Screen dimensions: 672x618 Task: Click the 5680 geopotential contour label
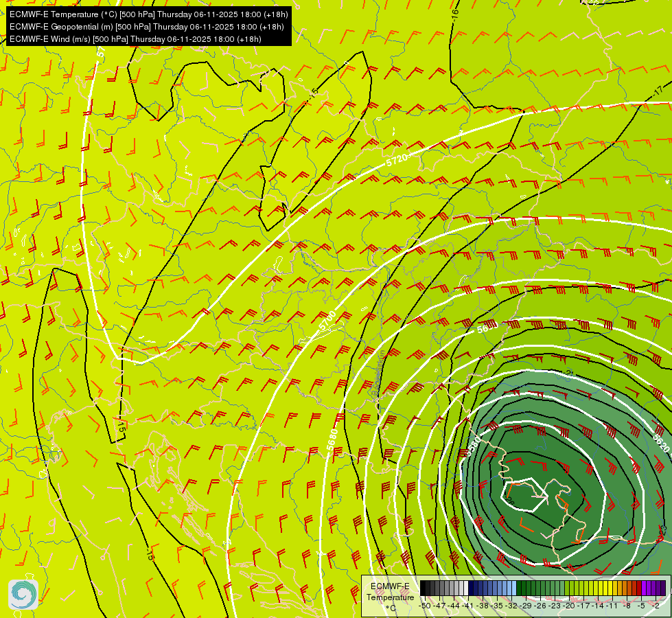click(x=332, y=439)
